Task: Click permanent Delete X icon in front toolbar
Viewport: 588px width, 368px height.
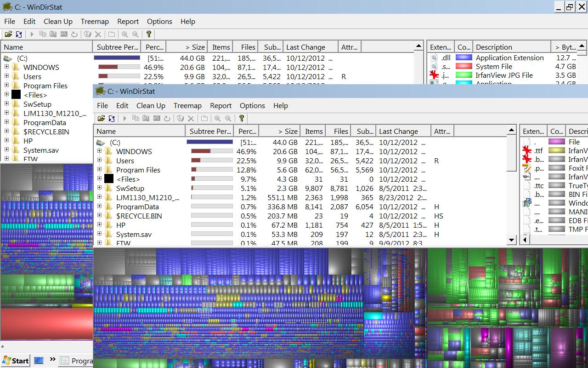Action: click(x=191, y=118)
